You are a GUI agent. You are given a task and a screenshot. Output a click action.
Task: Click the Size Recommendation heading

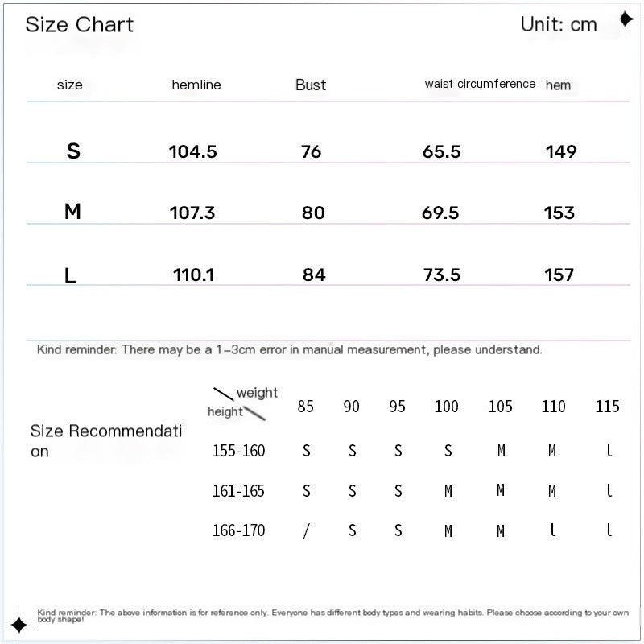point(106,441)
